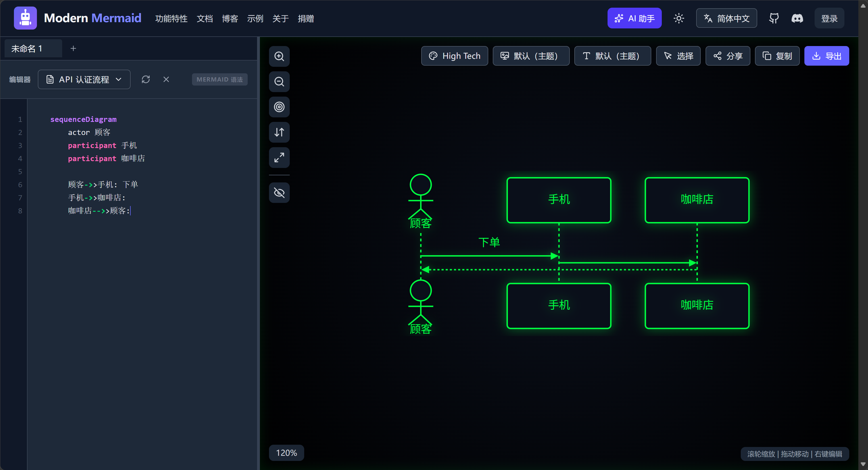Switch to the 未命名 1 tab
The width and height of the screenshot is (868, 470).
(x=33, y=49)
